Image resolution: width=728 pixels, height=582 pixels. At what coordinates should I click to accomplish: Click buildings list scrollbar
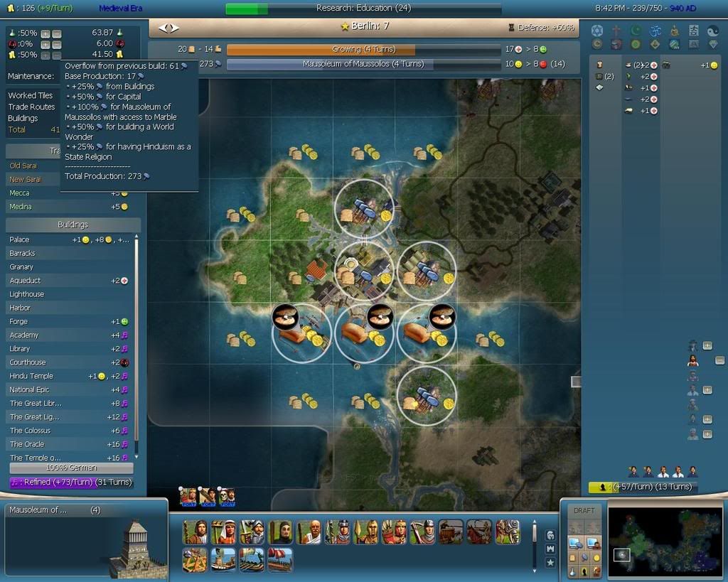[136, 346]
